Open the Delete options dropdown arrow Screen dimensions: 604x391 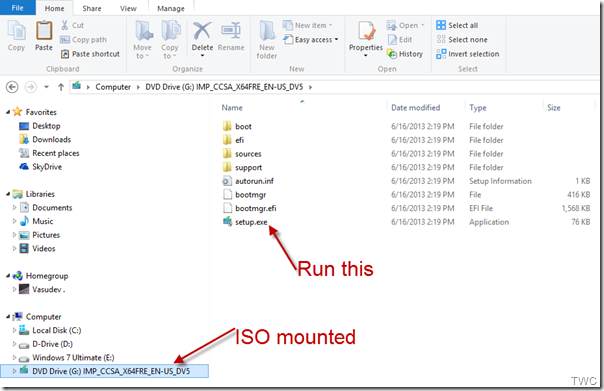click(x=202, y=56)
